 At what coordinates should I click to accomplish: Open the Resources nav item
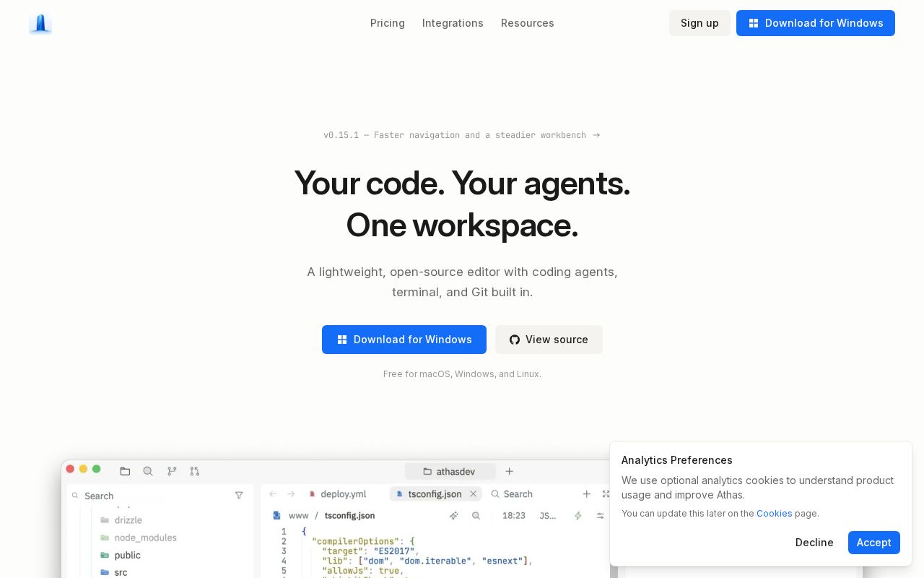[x=528, y=23]
